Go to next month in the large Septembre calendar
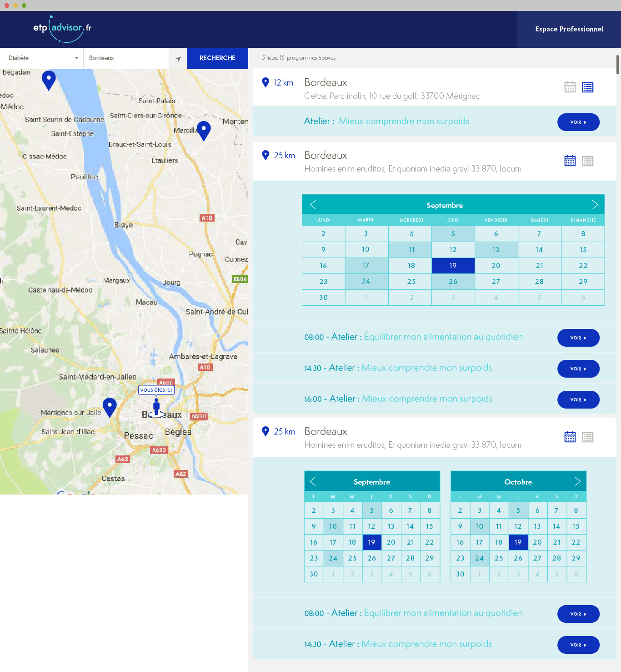Viewport: 621px width, 672px height. point(595,205)
